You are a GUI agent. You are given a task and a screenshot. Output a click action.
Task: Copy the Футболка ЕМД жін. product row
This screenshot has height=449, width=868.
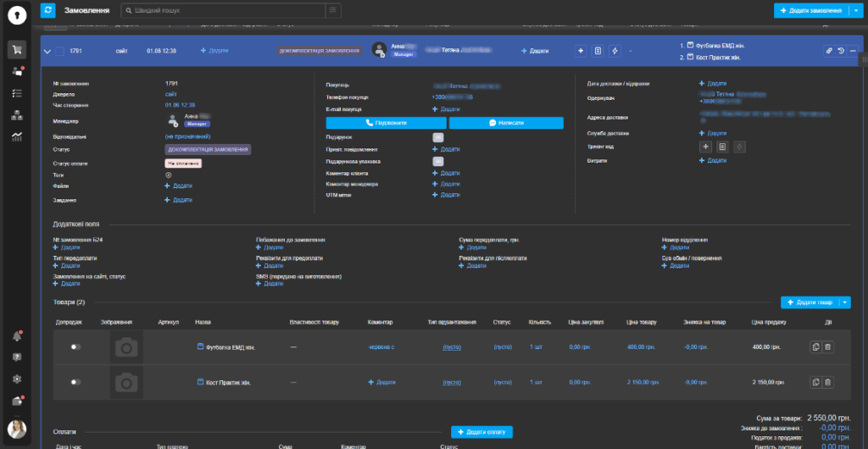pos(815,346)
